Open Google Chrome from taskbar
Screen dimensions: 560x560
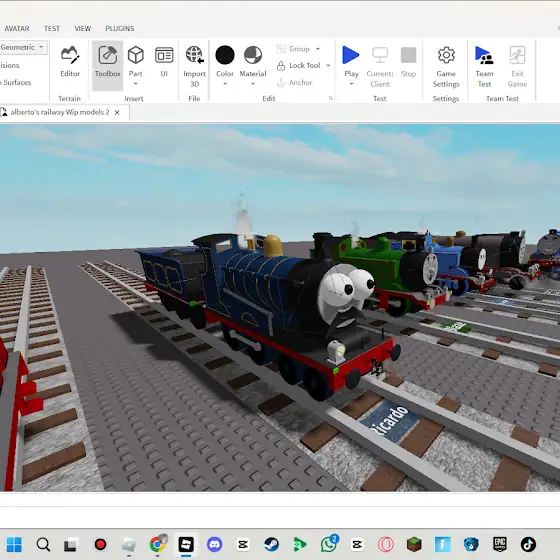pos(158,544)
